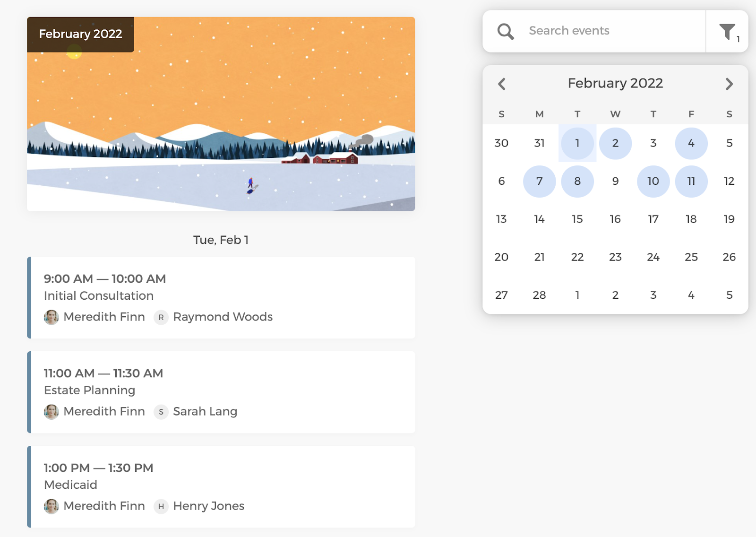Image resolution: width=756 pixels, height=537 pixels.
Task: Open the Initial Consultation event card
Action: pos(221,297)
